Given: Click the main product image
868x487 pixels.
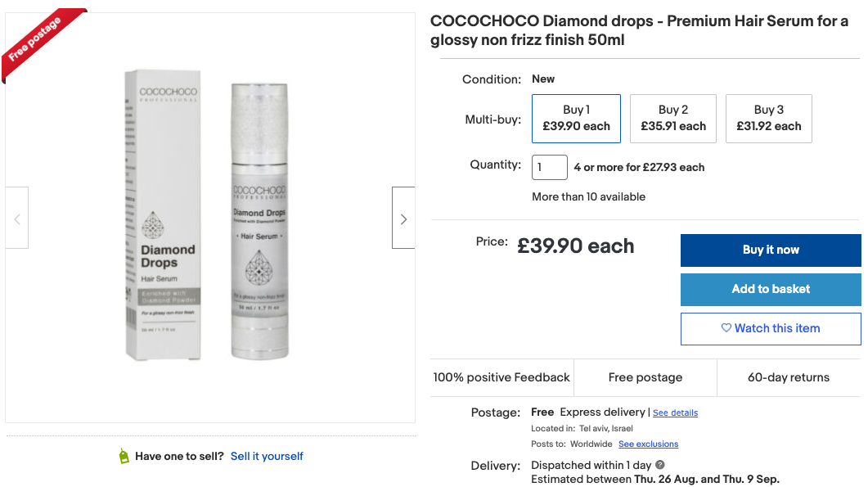Looking at the screenshot, I should click(x=210, y=217).
